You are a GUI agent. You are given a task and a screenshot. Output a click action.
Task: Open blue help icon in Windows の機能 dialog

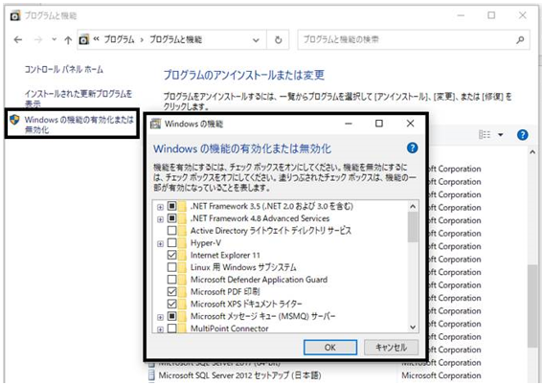coord(412,148)
